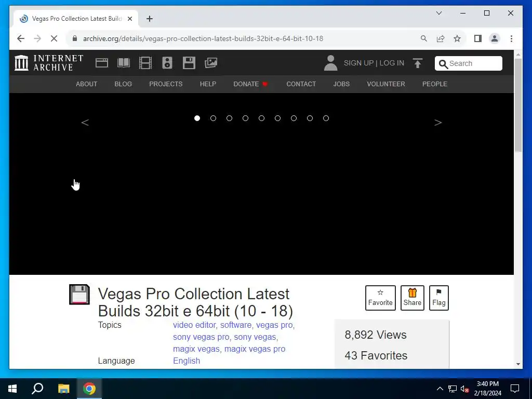Open the Chrome side panel icon

[x=478, y=38]
